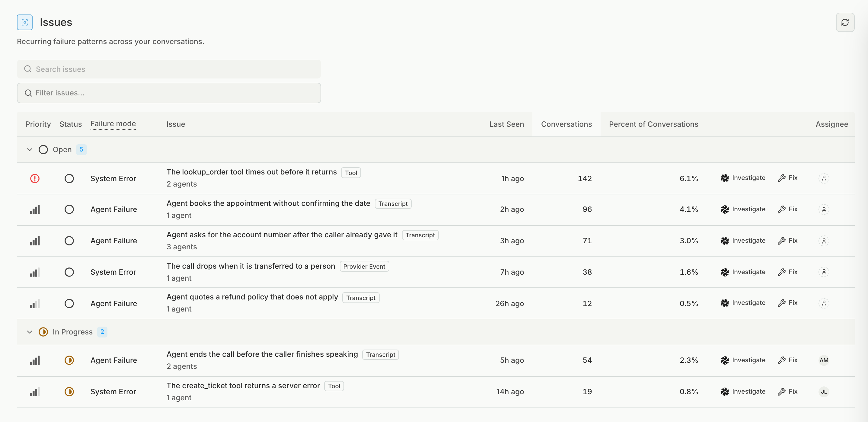The height and width of the screenshot is (422, 868).
Task: Investigate account number asked again issue
Action: point(743,241)
